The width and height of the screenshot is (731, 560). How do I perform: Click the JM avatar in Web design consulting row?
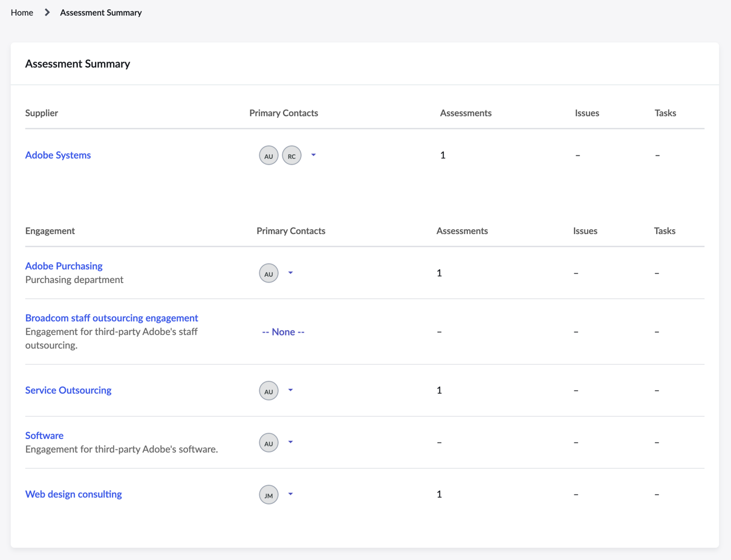(x=268, y=495)
